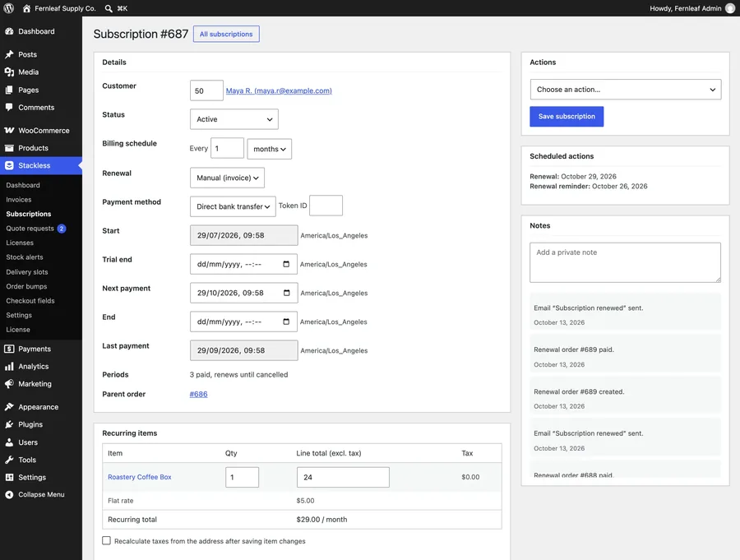Viewport: 740px width, 560px height.
Task: Open Delivery slots submenu item
Action: click(x=27, y=272)
